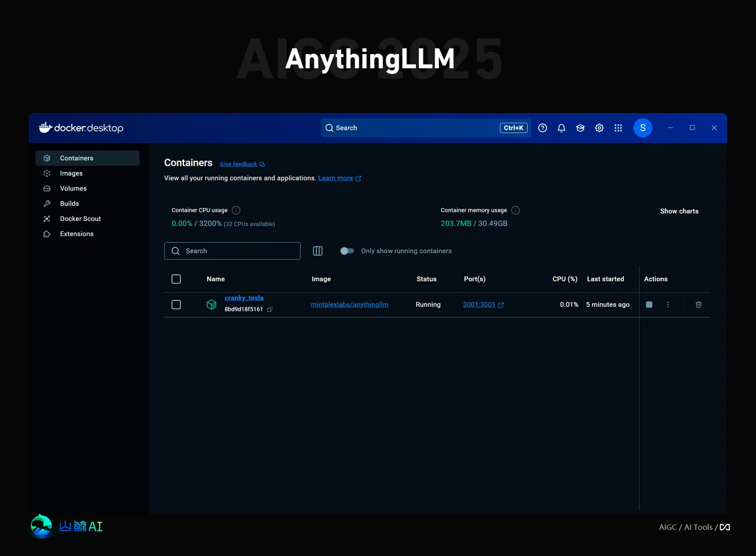756x556 pixels.
Task: Click the Images sidebar icon
Action: 47,173
